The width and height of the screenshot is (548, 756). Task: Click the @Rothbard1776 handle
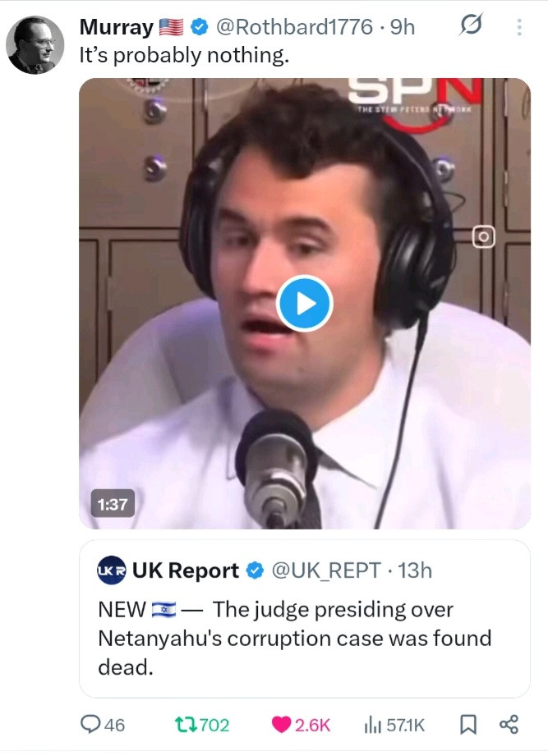point(294,27)
